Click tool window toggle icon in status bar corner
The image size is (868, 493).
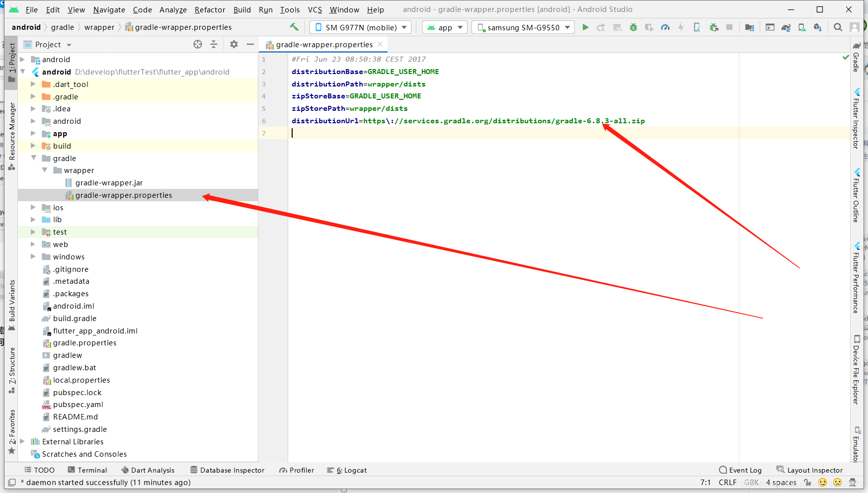[x=12, y=482]
